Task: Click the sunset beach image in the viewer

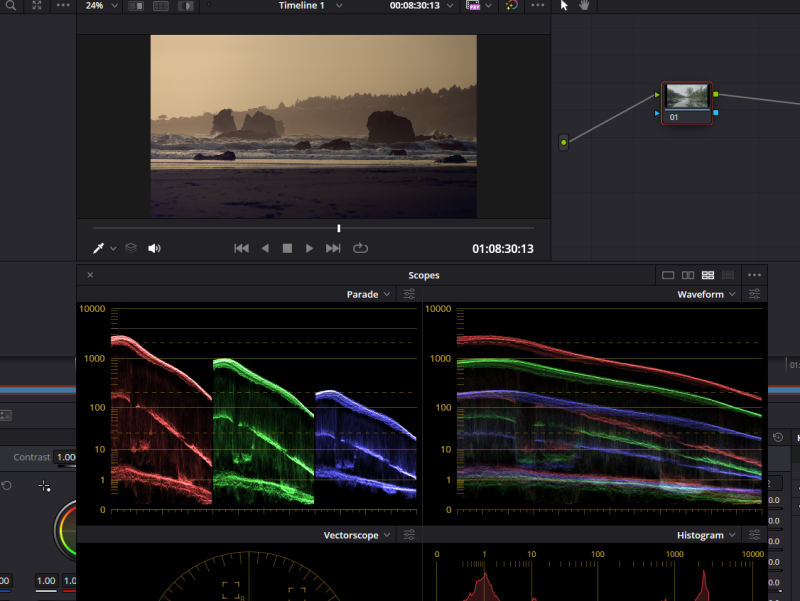Action: [x=314, y=127]
